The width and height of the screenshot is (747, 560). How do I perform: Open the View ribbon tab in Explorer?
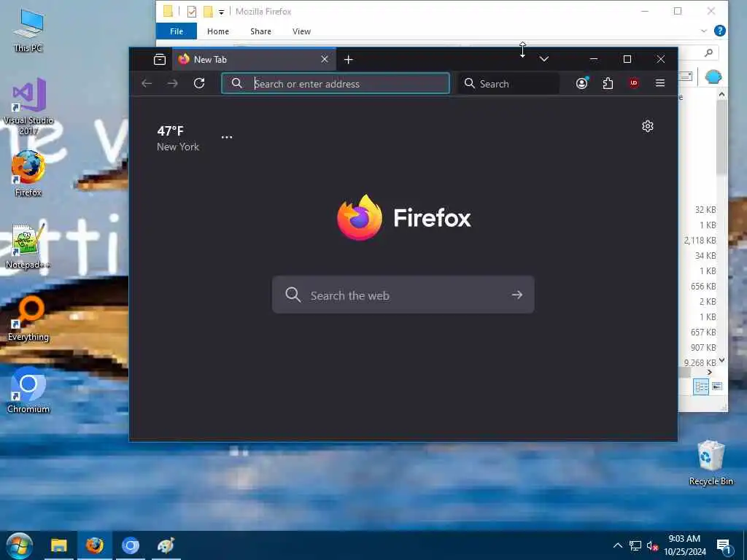pyautogui.click(x=301, y=31)
